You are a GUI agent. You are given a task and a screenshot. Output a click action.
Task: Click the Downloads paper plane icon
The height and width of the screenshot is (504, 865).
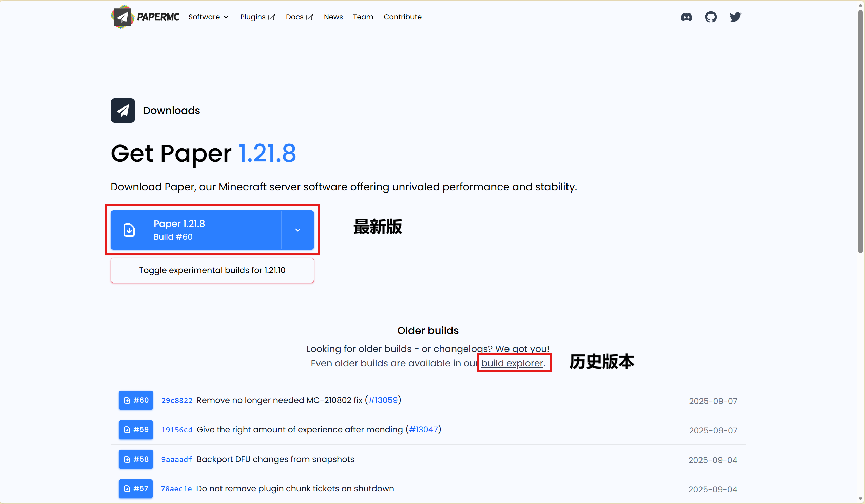point(122,111)
